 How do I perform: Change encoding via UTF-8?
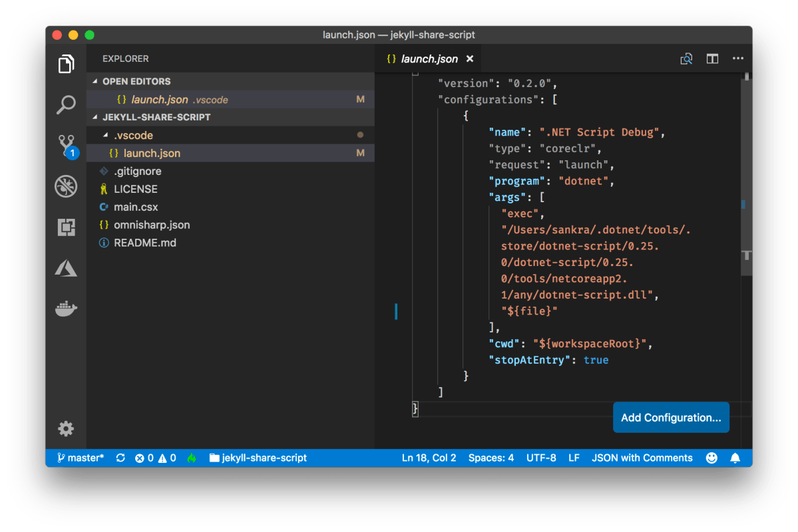click(541, 458)
